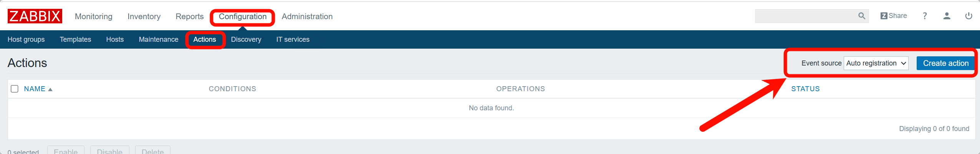Open the Templates submenu tab
The width and height of the screenshot is (980, 154).
(75, 39)
